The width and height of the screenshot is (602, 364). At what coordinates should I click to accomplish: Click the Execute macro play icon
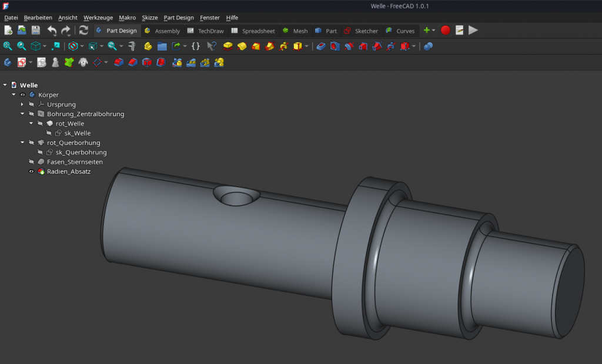pyautogui.click(x=473, y=31)
